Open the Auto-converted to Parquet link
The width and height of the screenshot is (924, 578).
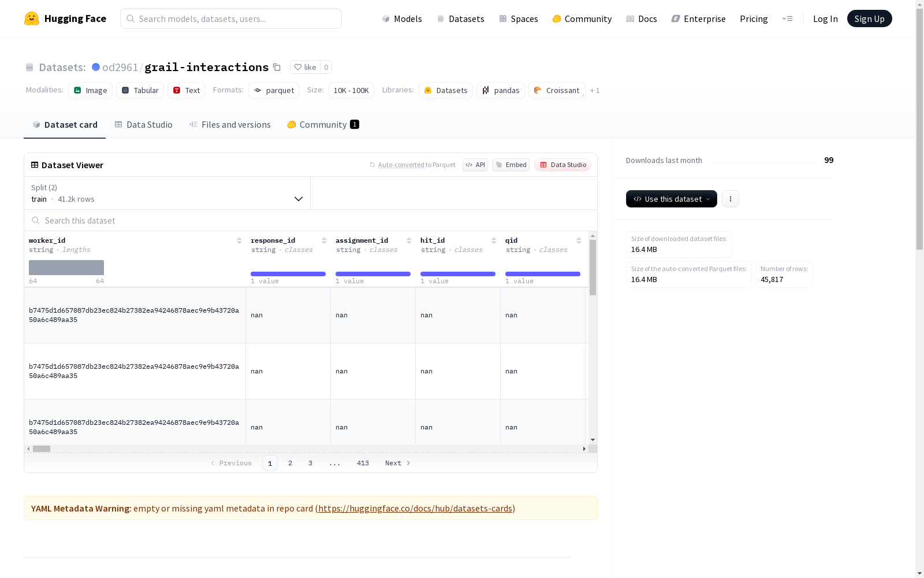click(x=401, y=165)
